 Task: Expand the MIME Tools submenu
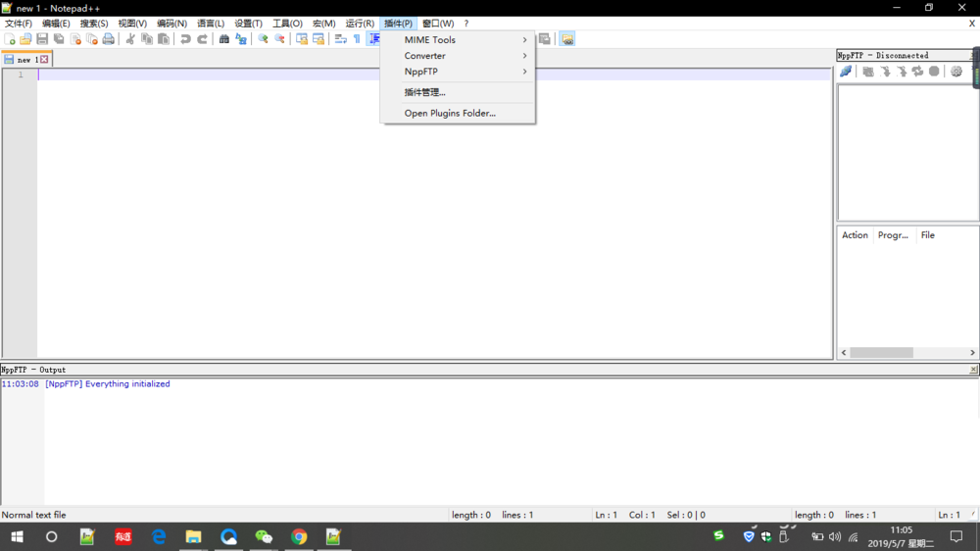pyautogui.click(x=458, y=39)
